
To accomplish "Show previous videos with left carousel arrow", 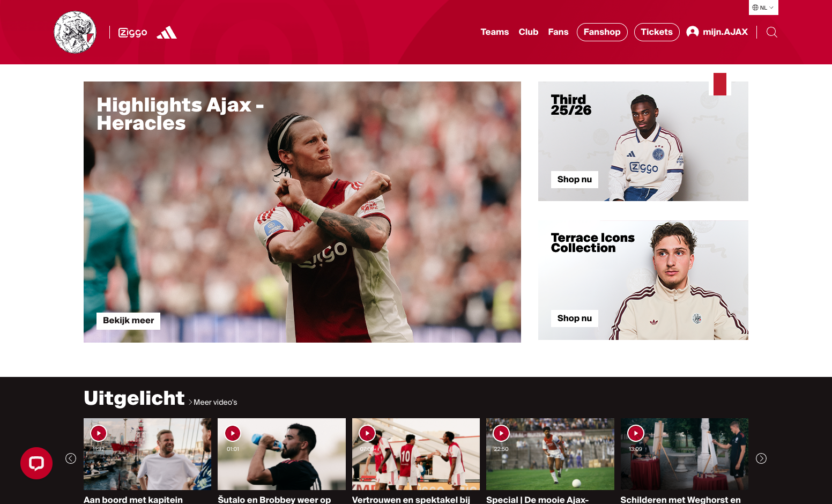I will click(x=71, y=458).
